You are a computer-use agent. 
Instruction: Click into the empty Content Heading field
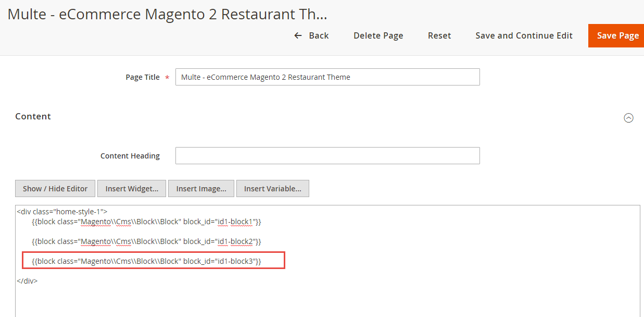[x=327, y=156]
